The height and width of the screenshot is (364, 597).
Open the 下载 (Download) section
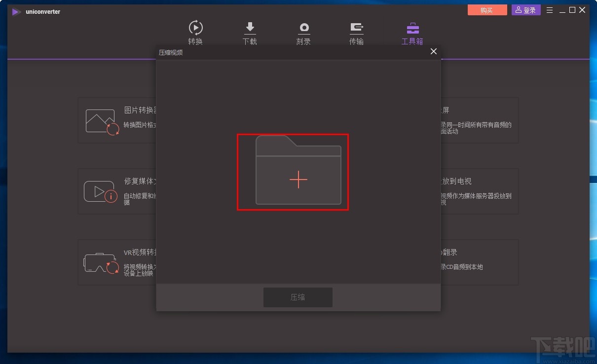pyautogui.click(x=250, y=32)
